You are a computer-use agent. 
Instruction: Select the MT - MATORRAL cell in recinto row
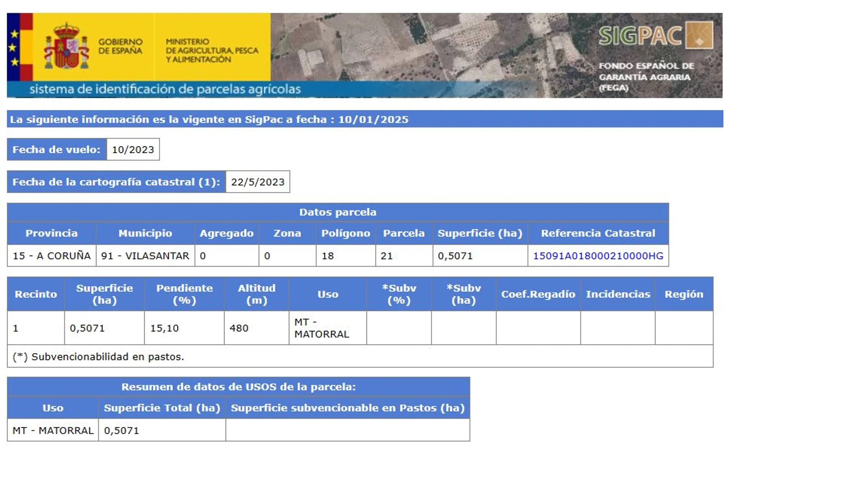pyautogui.click(x=322, y=328)
